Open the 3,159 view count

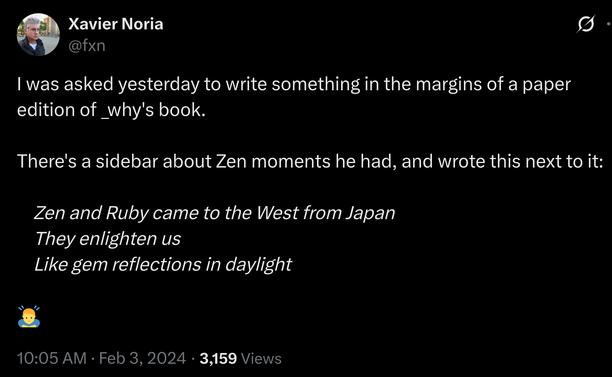click(218, 359)
